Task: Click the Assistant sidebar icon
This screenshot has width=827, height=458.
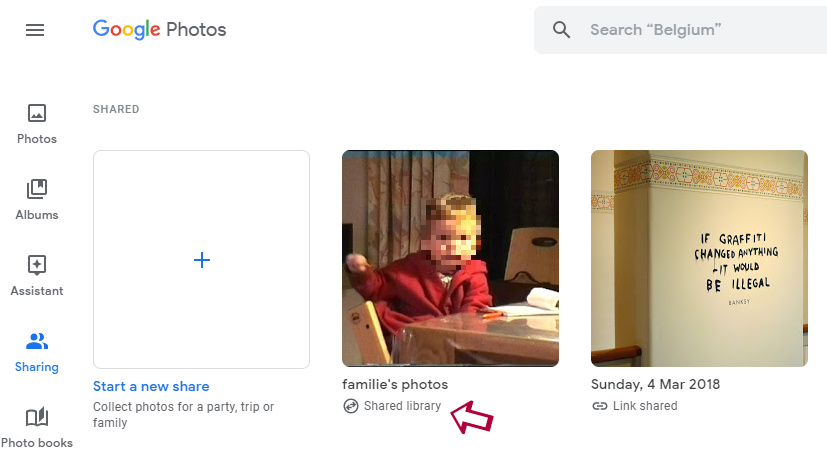Action: coord(37,265)
